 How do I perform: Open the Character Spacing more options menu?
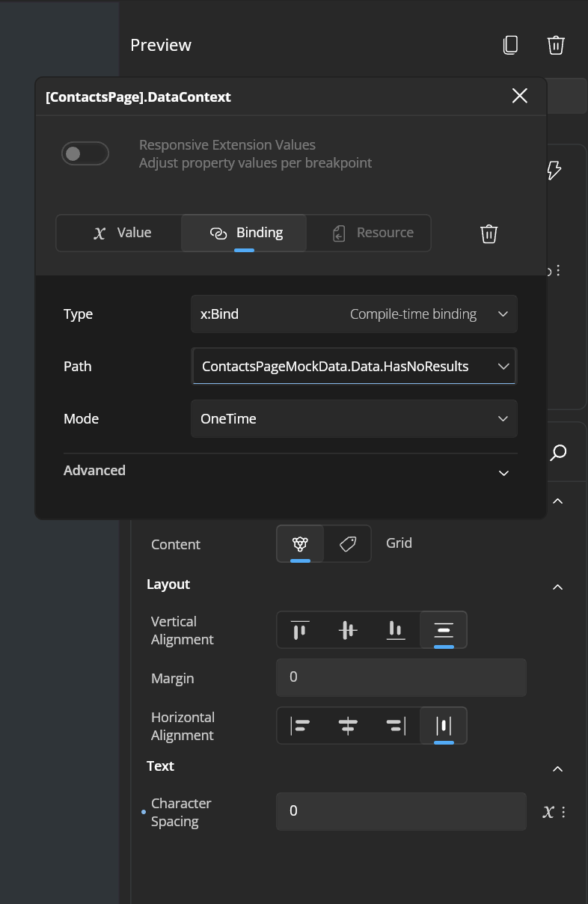coord(563,812)
